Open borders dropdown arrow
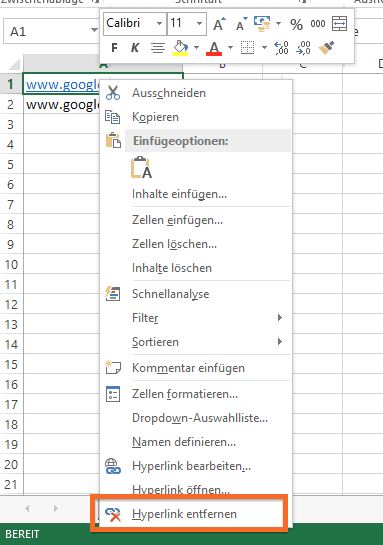 (x=264, y=48)
